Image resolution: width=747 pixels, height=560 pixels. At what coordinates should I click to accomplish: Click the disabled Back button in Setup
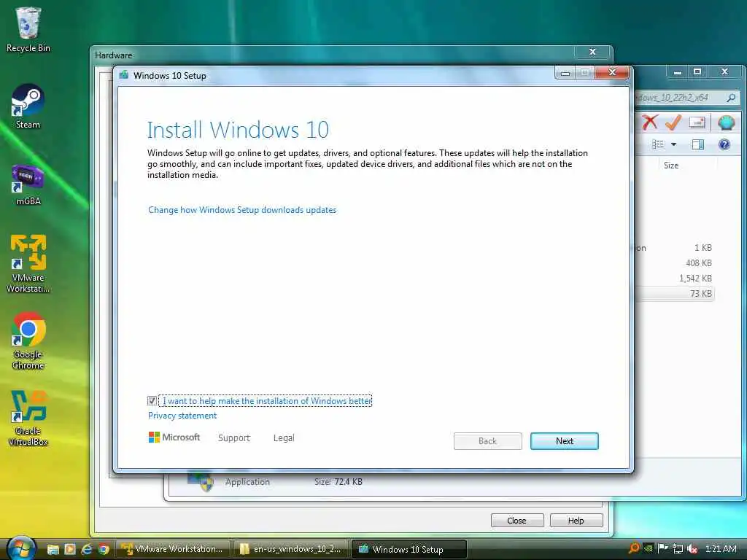pos(487,441)
